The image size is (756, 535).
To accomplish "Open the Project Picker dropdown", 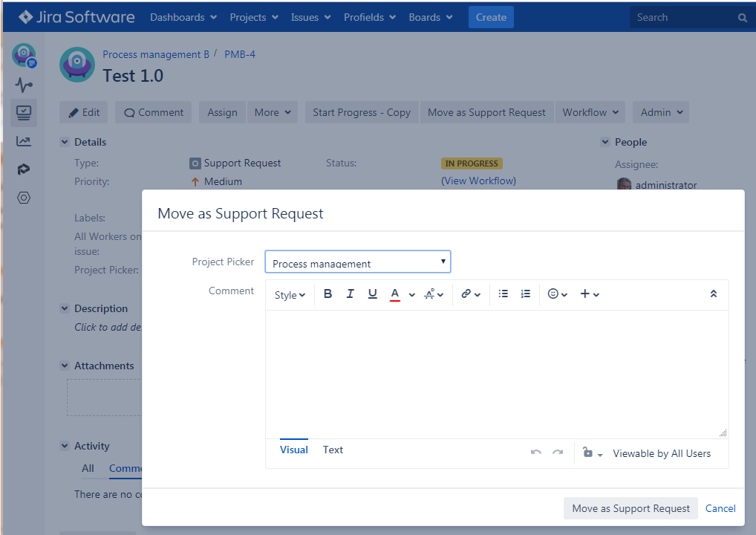I will point(358,262).
